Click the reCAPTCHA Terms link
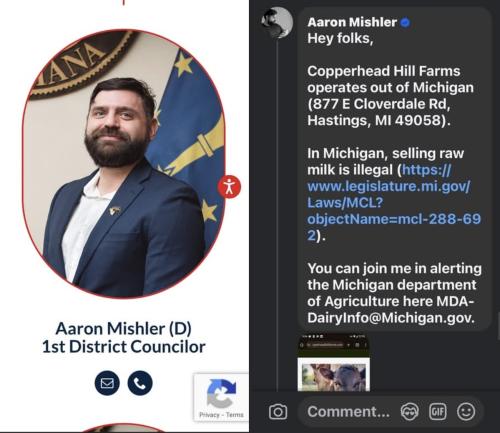500x433 pixels. click(x=235, y=415)
